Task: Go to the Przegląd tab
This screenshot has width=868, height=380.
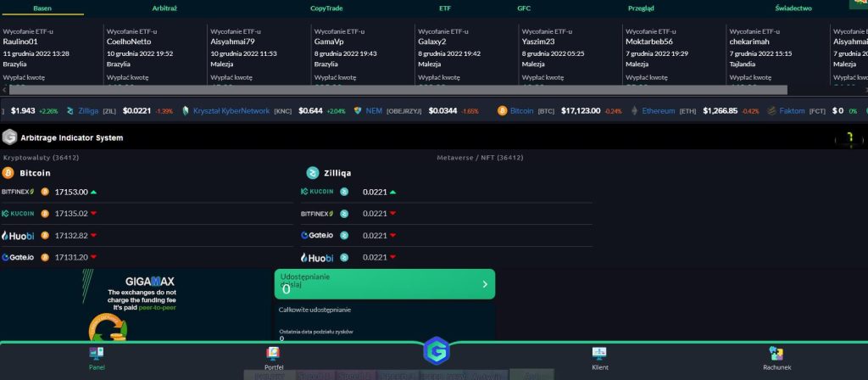Action: pos(641,8)
